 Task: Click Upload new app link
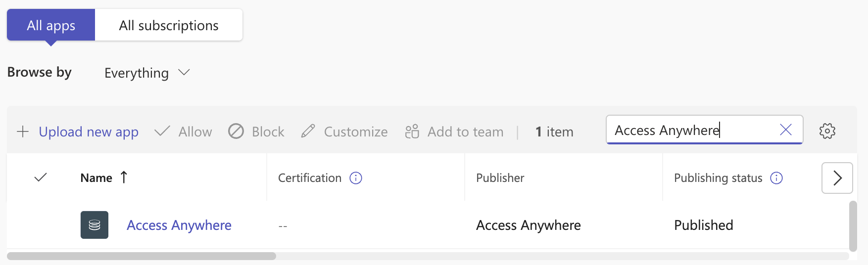pos(89,132)
